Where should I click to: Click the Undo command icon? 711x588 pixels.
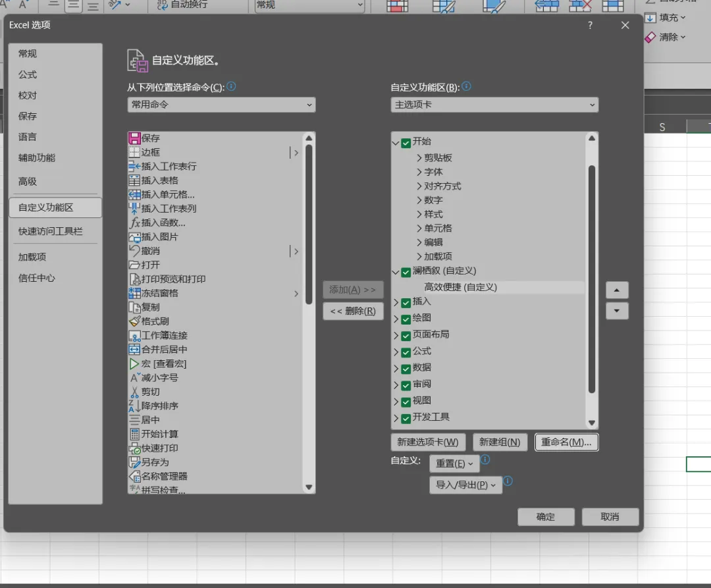135,250
